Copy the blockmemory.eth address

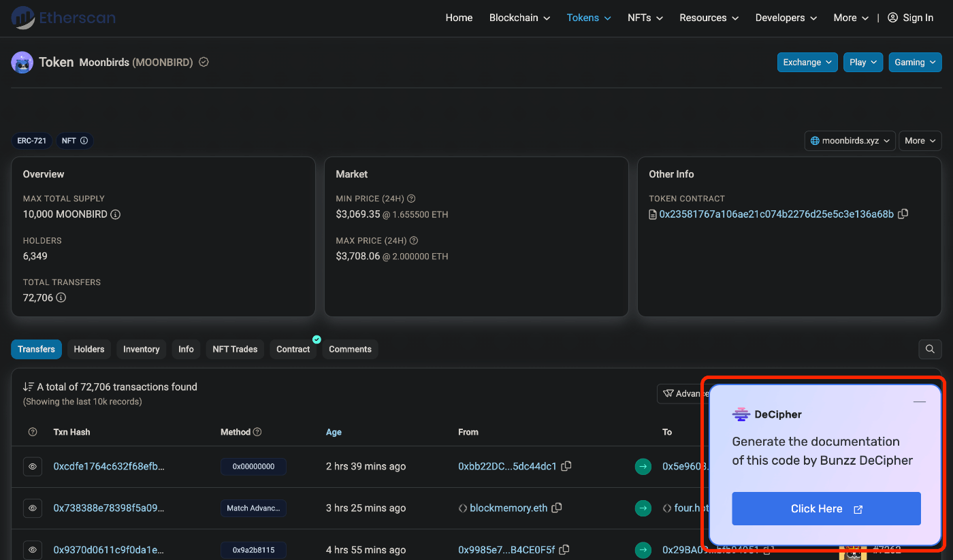[x=557, y=508]
